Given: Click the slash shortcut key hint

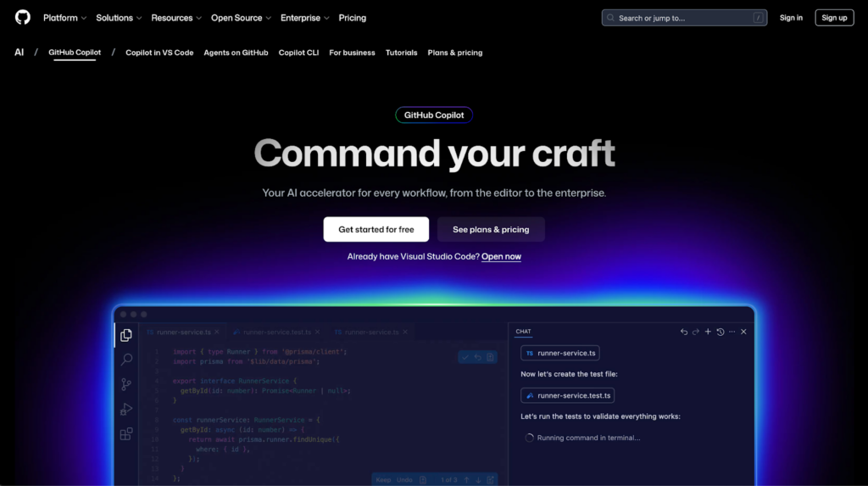Looking at the screenshot, I should pyautogui.click(x=758, y=18).
